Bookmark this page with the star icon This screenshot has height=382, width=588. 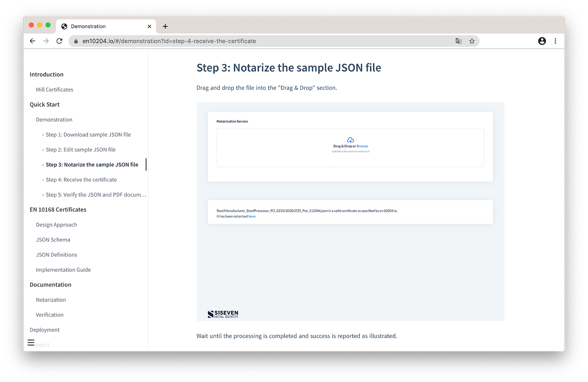click(x=472, y=41)
